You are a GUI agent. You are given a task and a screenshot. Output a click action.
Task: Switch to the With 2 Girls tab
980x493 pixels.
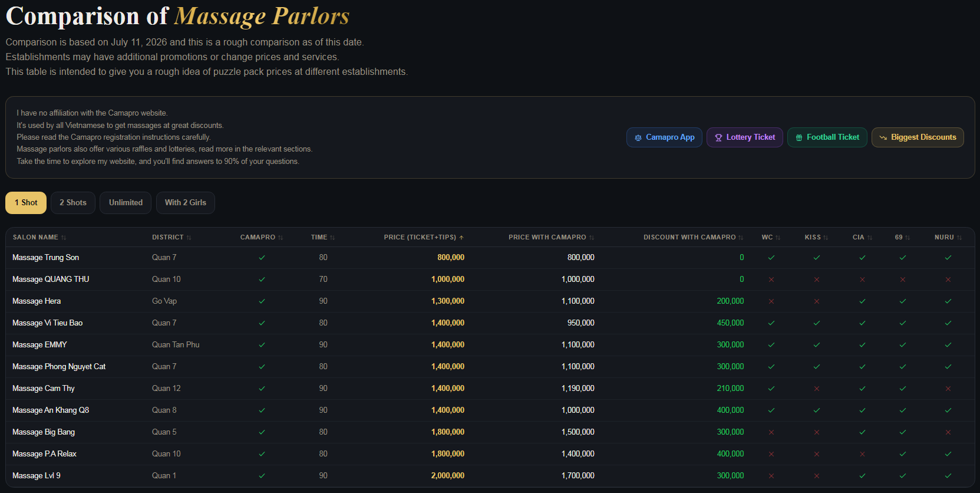click(186, 203)
